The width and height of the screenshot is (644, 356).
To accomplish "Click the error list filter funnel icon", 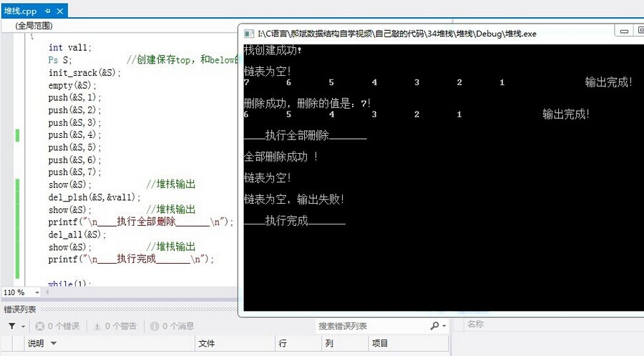I will 12,326.
